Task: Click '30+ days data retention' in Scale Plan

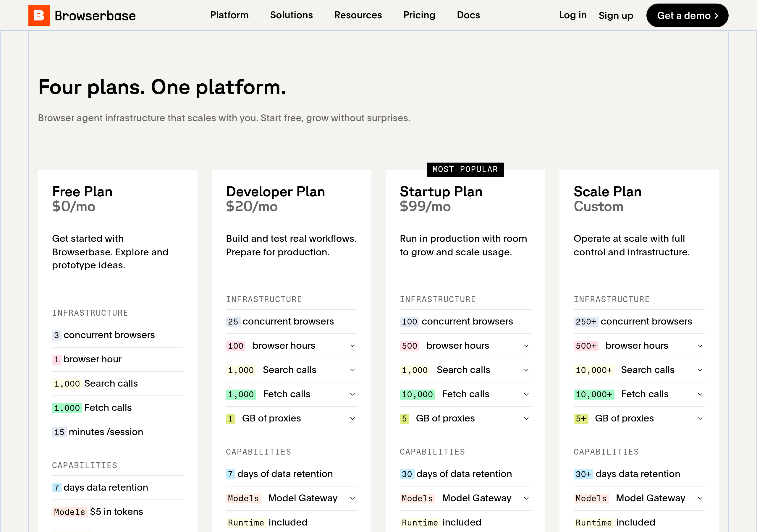Action: [x=627, y=474]
